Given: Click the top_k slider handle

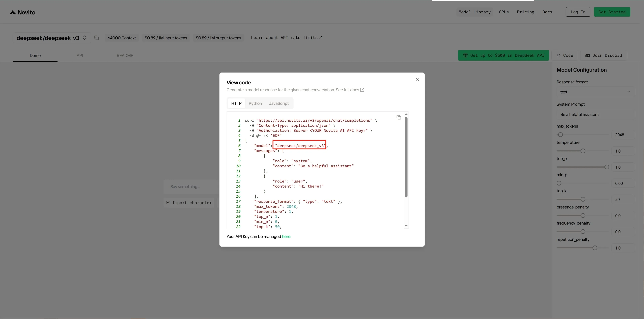Looking at the screenshot, I should pyautogui.click(x=583, y=199).
